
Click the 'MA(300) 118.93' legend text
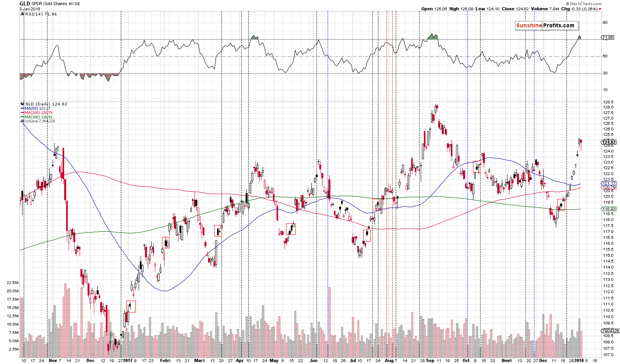click(x=38, y=117)
